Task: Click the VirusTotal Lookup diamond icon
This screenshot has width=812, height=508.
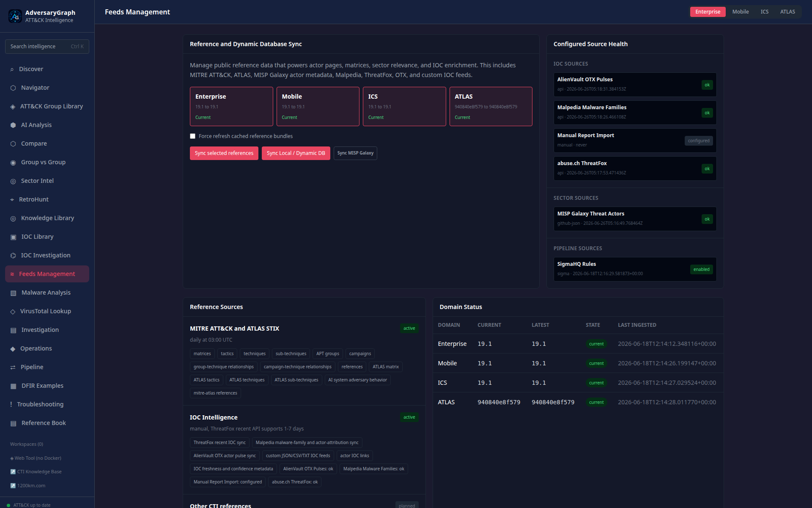Action: point(13,312)
